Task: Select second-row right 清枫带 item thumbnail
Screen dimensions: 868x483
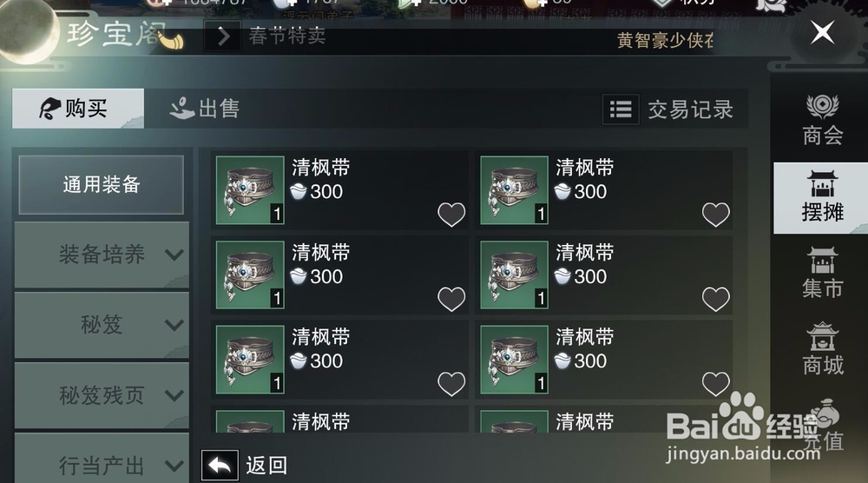Action: tap(514, 275)
